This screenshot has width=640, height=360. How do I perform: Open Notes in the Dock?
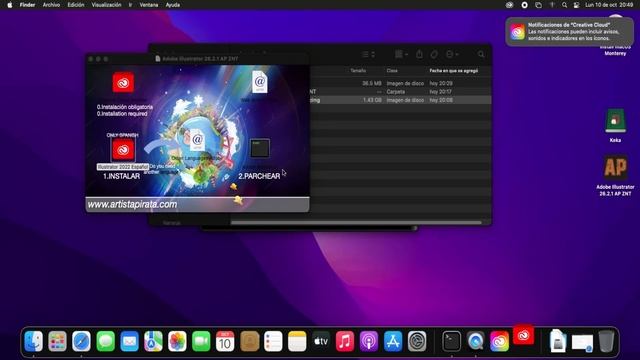[297, 341]
